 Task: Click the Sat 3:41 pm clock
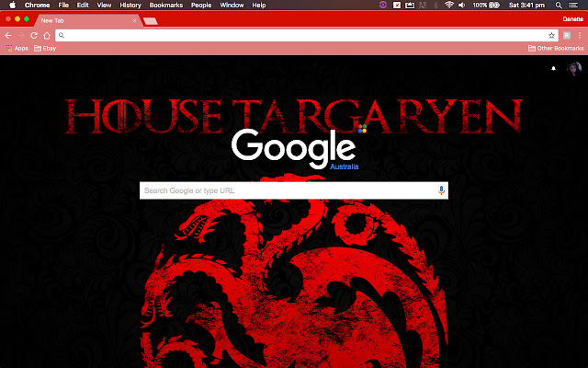[526, 6]
